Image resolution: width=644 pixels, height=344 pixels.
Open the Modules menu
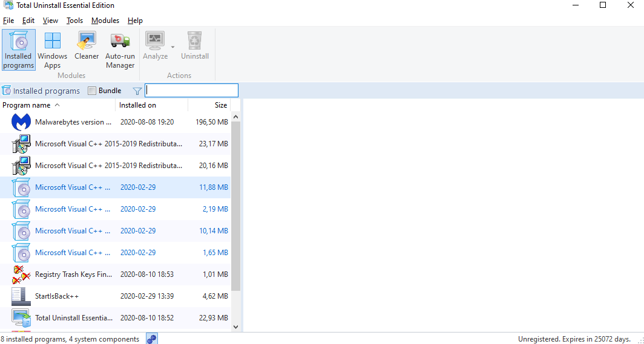[105, 21]
